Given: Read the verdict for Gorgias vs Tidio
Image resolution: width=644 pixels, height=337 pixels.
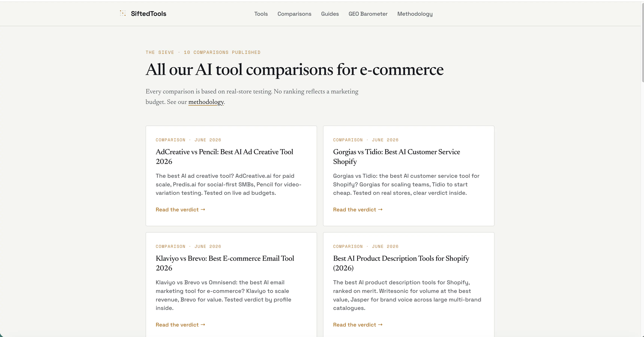Looking at the screenshot, I should [x=358, y=210].
